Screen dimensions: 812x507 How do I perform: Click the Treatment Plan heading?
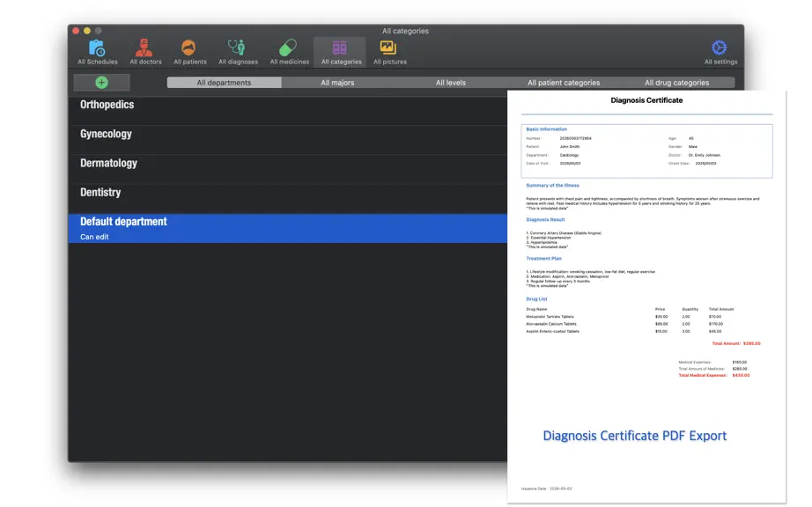[543, 258]
